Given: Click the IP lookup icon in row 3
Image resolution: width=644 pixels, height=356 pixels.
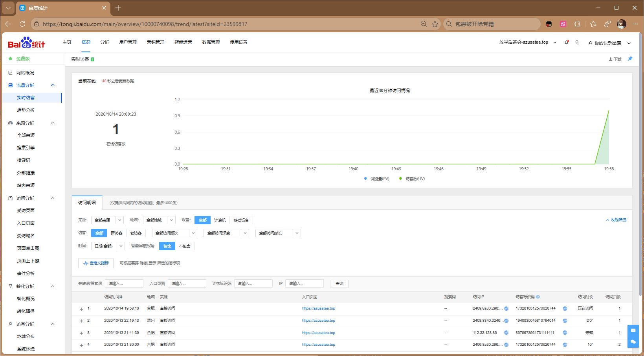Looking at the screenshot, I should click(506, 333).
